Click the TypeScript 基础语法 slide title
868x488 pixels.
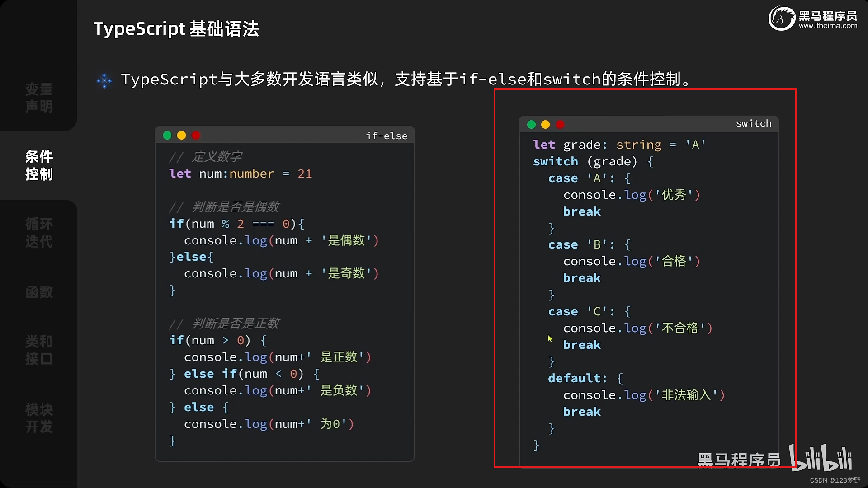[176, 28]
